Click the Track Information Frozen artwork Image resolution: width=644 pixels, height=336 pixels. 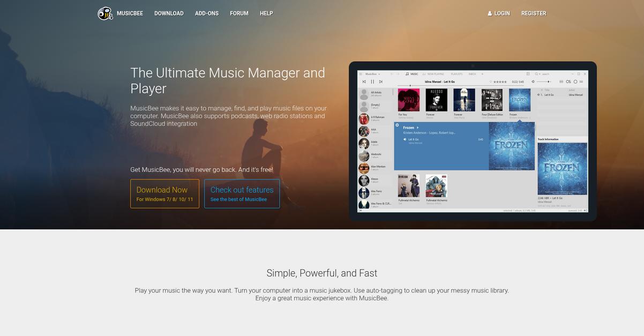click(562, 169)
